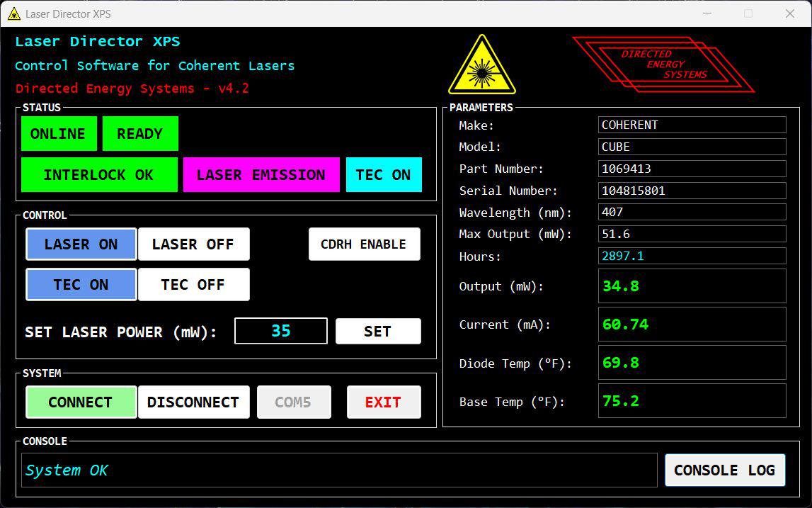This screenshot has height=508, width=812.
Task: Click the magenta LASER EMISSION indicator
Action: point(261,175)
